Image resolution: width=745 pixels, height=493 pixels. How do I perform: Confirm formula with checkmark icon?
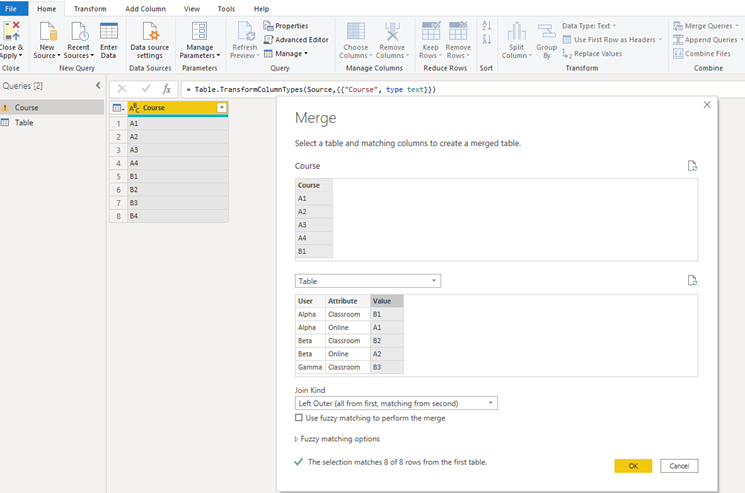click(x=146, y=89)
